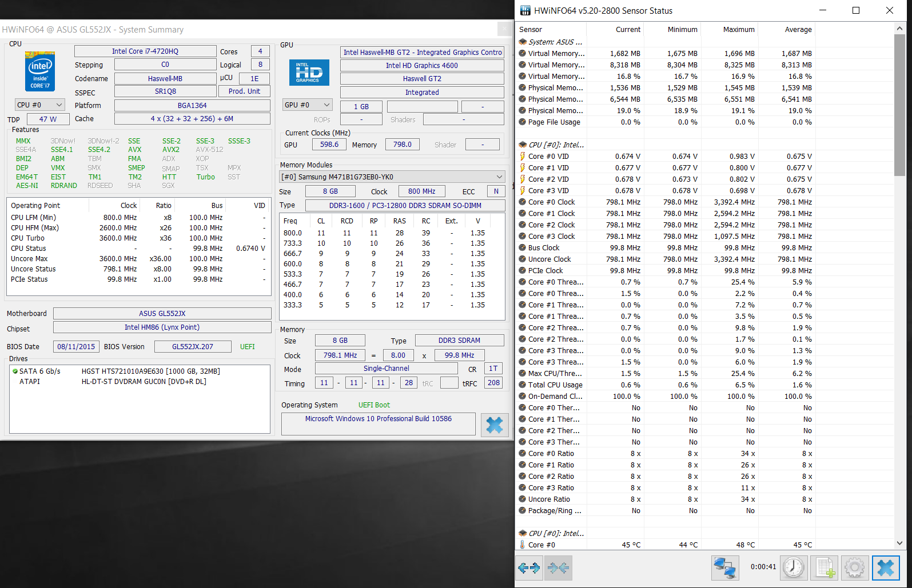912x588 pixels.
Task: Click the PCIe Clock row icon
Action: (523, 270)
